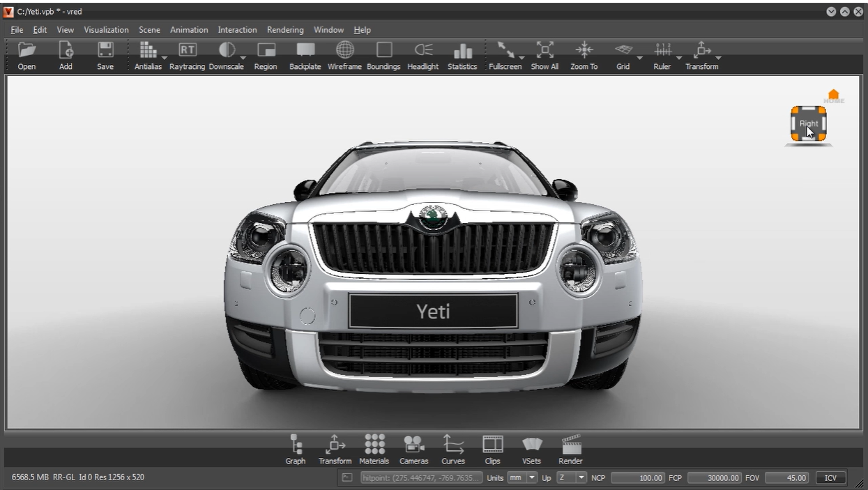Click the Home icon above view cube
This screenshot has height=490, width=868.
coord(833,95)
